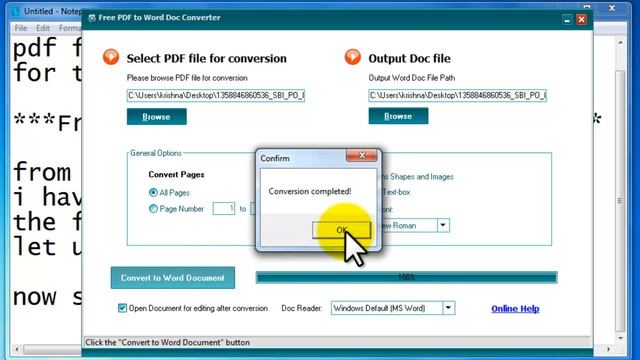
Task: Select the All Pages radio button
Action: click(x=153, y=192)
